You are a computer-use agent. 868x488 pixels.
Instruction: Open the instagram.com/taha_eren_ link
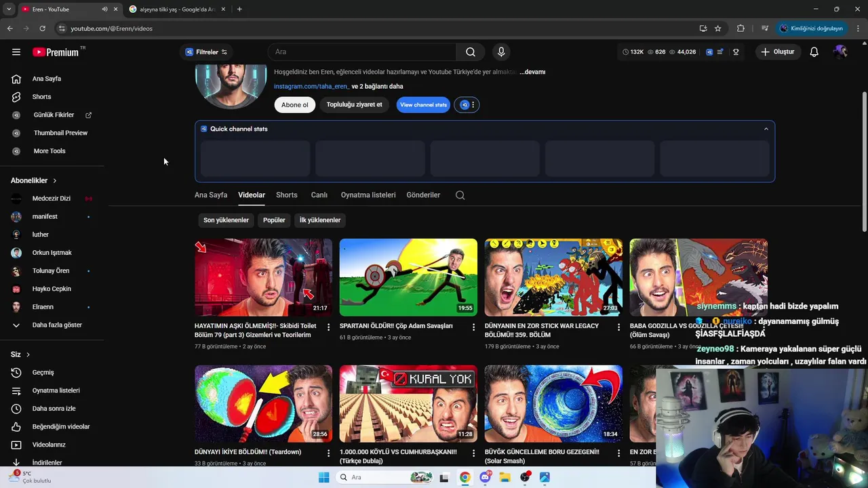click(311, 87)
